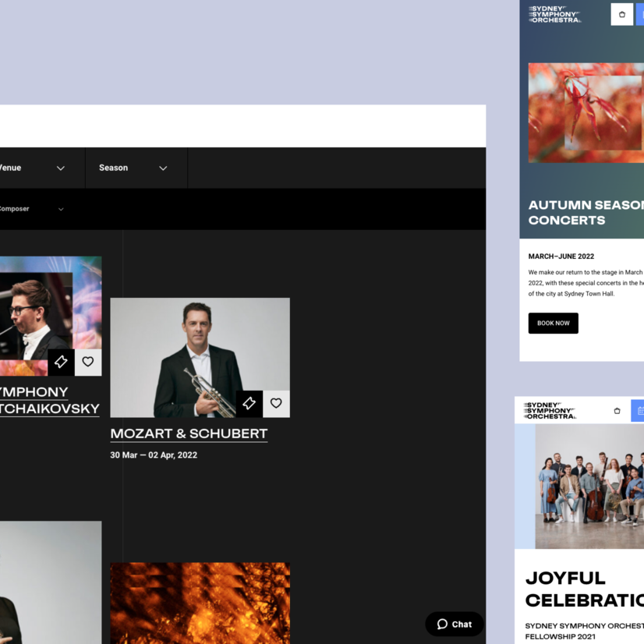This screenshot has height=644, width=644.
Task: Click the speech bubble icon in Chat
Action: pyautogui.click(x=442, y=624)
